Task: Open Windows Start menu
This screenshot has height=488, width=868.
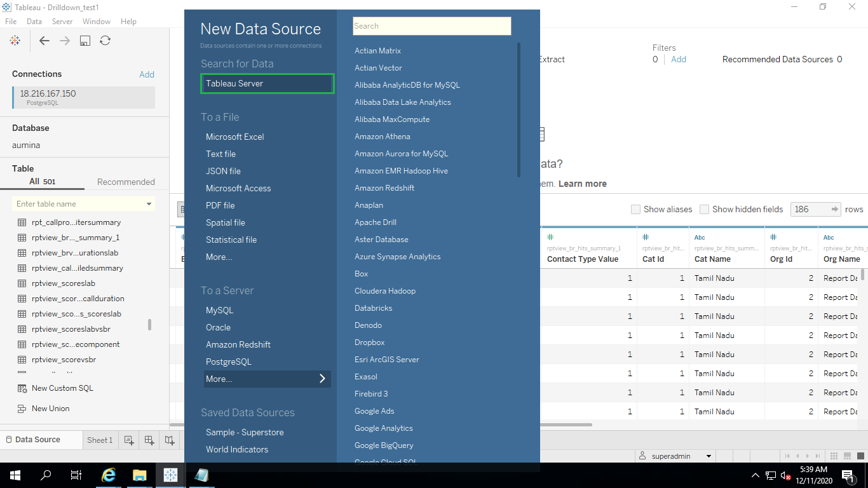Action: [15, 475]
